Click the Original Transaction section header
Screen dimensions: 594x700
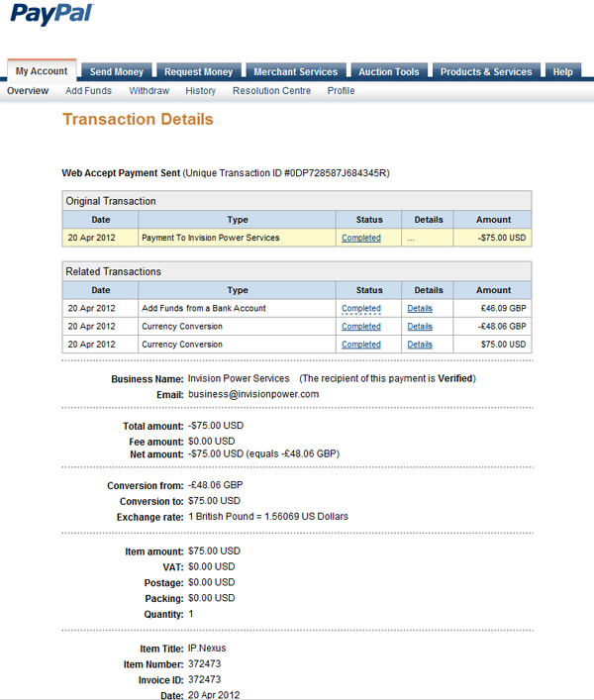click(x=297, y=201)
